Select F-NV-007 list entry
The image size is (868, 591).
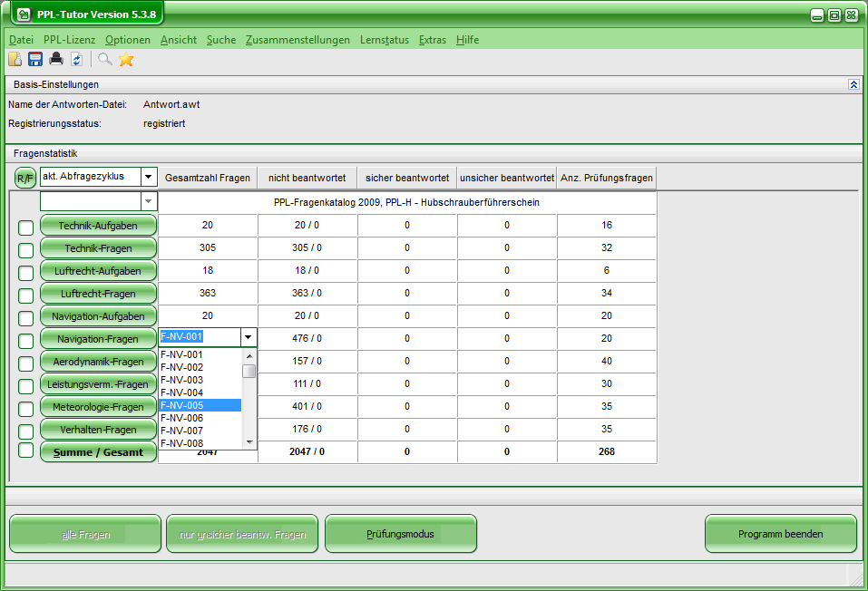(200, 431)
